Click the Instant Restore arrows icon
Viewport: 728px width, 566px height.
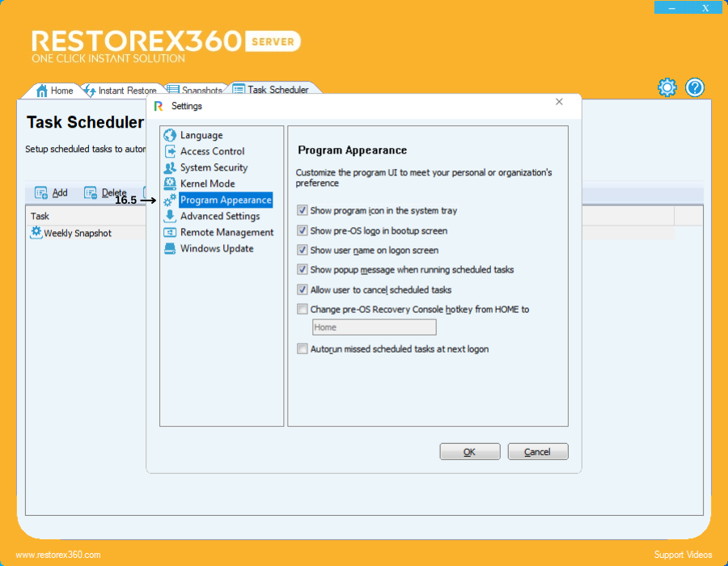[90, 91]
